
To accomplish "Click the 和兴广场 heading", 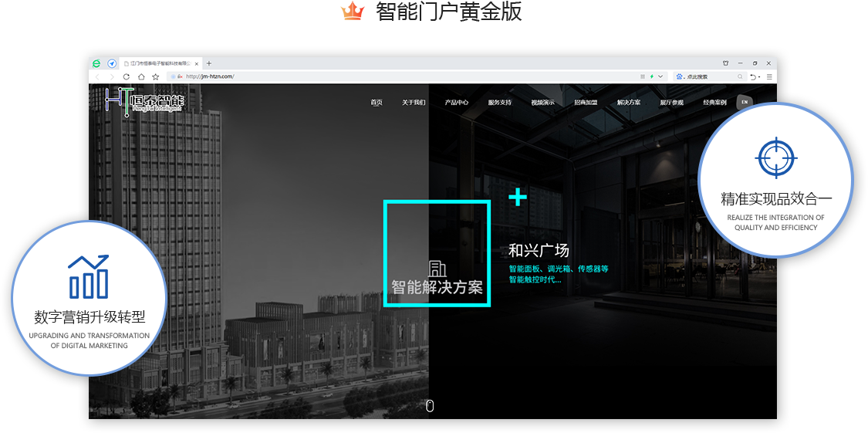I will click(539, 250).
